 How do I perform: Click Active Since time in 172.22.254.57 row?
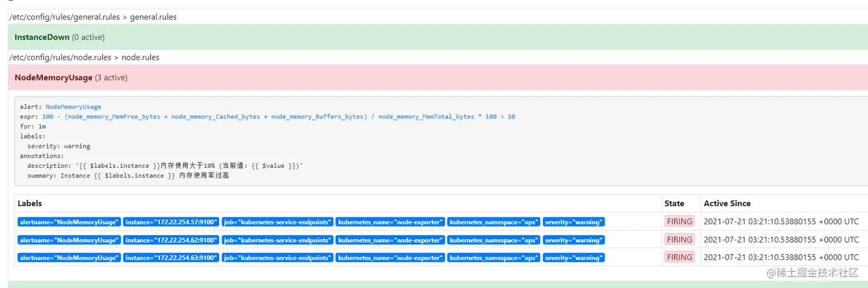781,221
